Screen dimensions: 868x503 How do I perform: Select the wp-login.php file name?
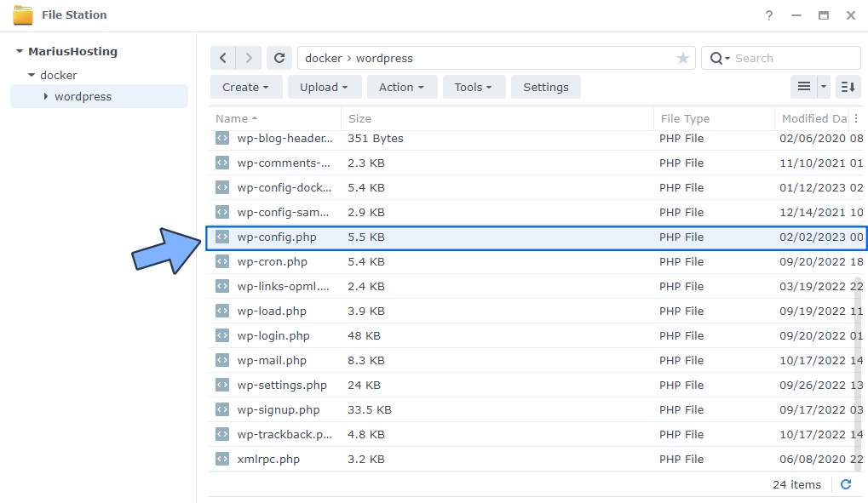pos(273,335)
